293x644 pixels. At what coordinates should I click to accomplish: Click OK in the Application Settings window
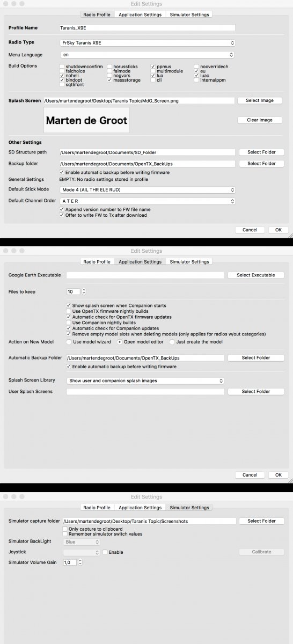pyautogui.click(x=278, y=474)
